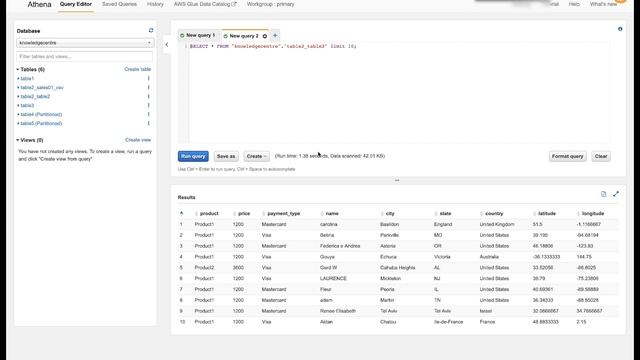
Task: Close the New query 2 tab
Action: point(265,36)
